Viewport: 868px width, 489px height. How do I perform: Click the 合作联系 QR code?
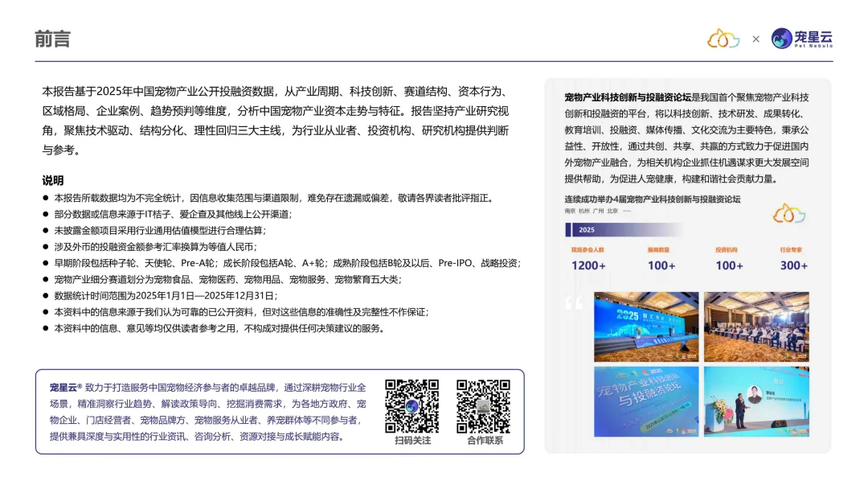pyautogui.click(x=483, y=406)
